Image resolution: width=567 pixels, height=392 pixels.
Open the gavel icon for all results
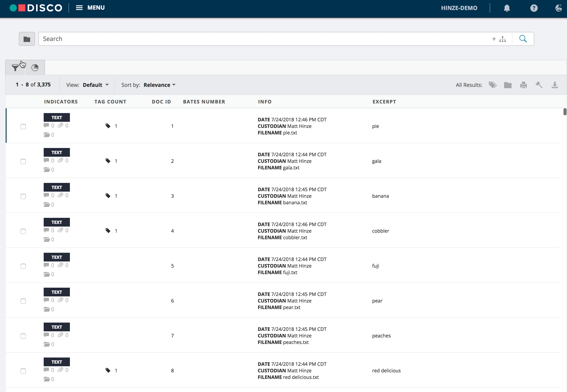click(539, 85)
